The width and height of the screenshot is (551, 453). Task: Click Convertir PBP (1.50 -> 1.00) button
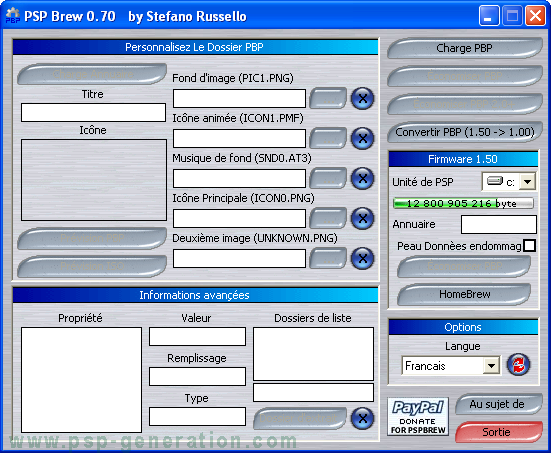[x=465, y=132]
